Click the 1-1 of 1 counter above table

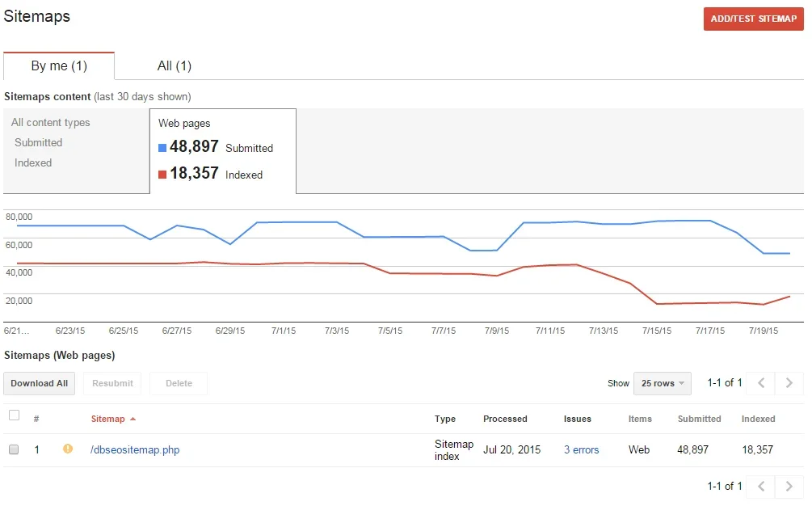pyautogui.click(x=725, y=383)
